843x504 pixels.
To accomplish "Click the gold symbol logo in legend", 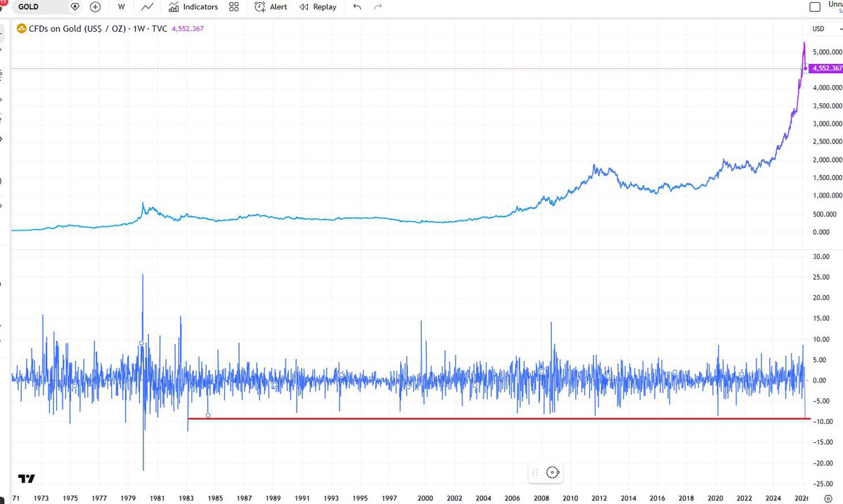I will pyautogui.click(x=22, y=29).
